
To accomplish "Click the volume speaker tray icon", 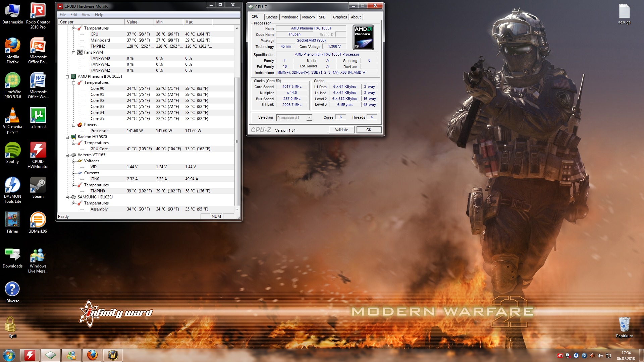I will pyautogui.click(x=600, y=356).
